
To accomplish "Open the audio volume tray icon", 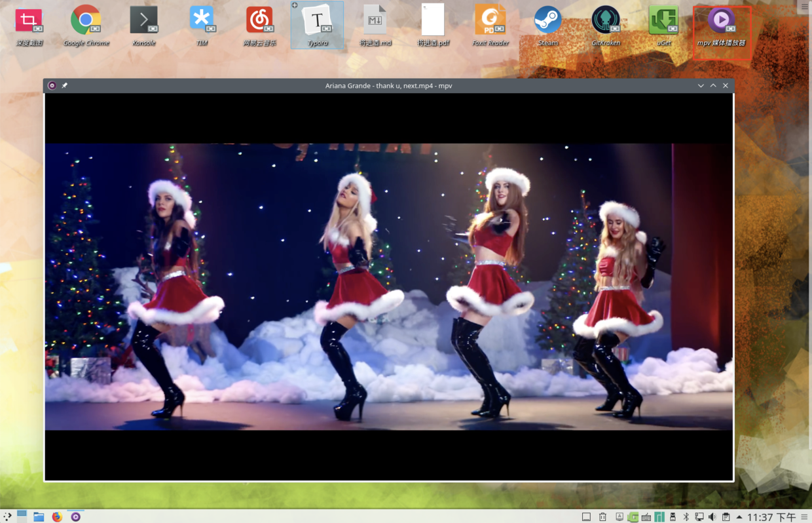I will pyautogui.click(x=712, y=517).
